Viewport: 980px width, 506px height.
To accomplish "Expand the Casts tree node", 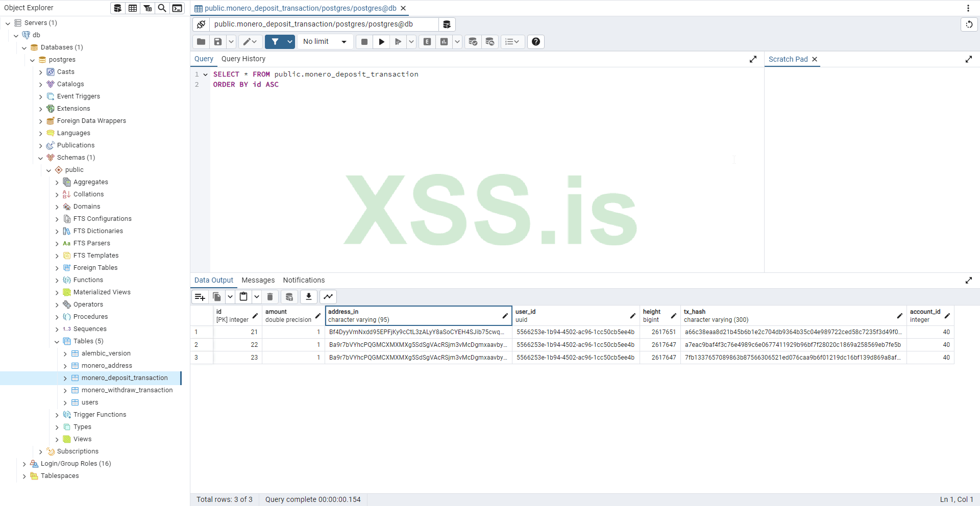I will pyautogui.click(x=41, y=72).
